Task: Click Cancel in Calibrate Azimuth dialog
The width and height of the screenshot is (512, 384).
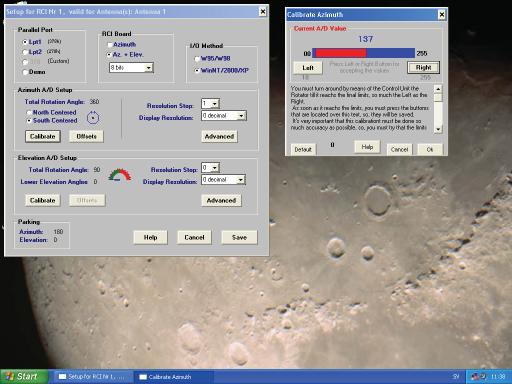Action: pos(399,149)
